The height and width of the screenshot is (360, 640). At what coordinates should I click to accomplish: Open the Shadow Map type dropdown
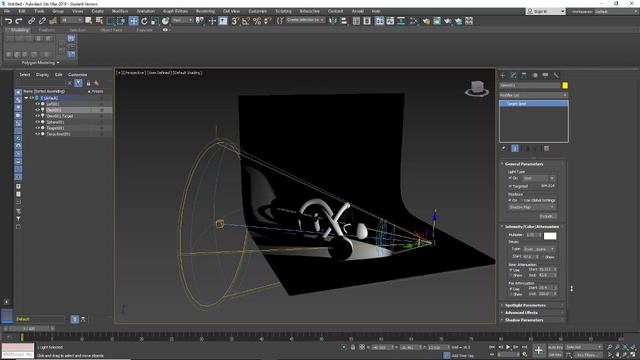pyautogui.click(x=531, y=207)
